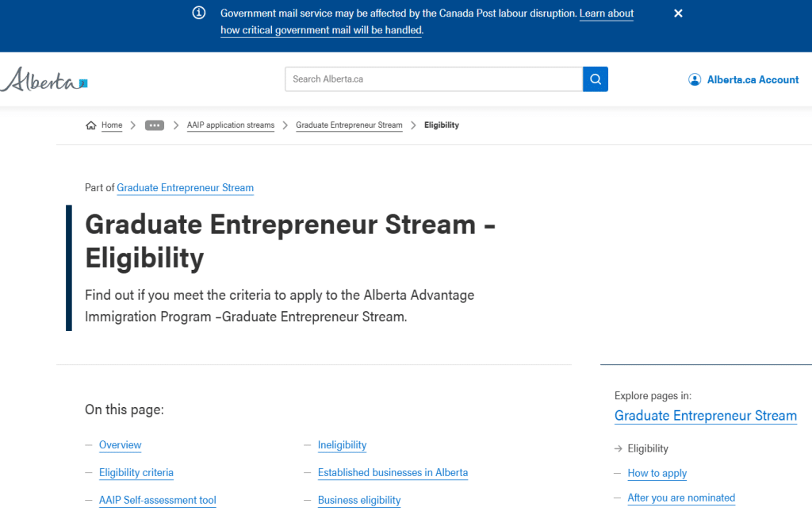Click the home icon in the breadcrumb
The image size is (812, 515).
pos(91,125)
